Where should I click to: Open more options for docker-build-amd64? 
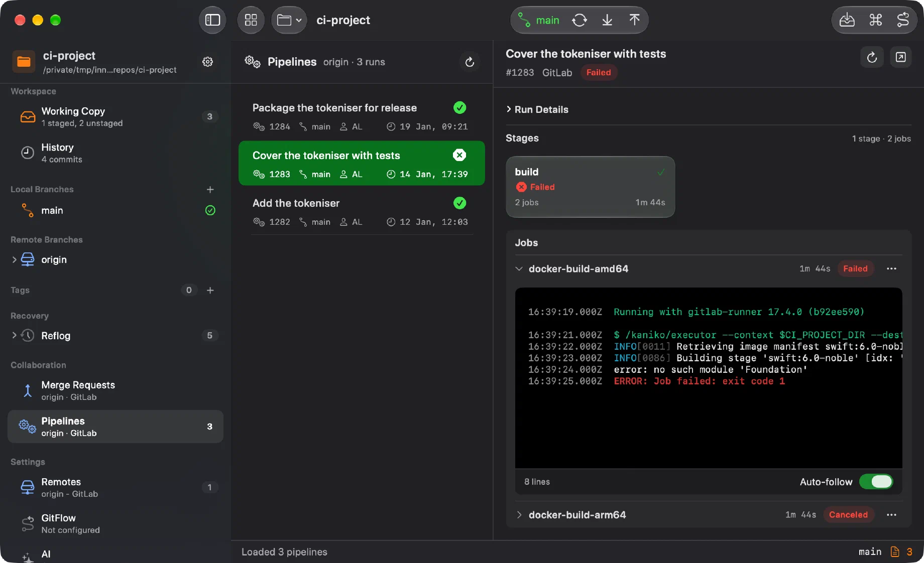pos(891,269)
